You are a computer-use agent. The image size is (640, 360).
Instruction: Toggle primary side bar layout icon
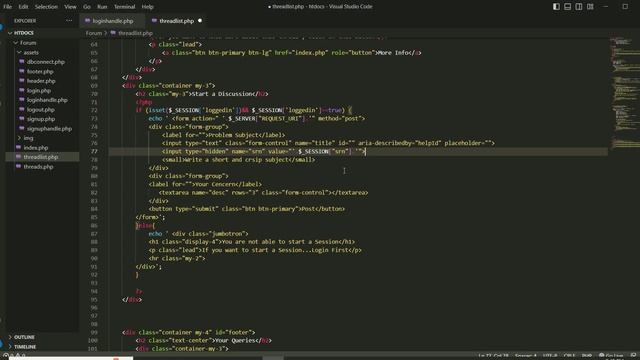click(556, 7)
